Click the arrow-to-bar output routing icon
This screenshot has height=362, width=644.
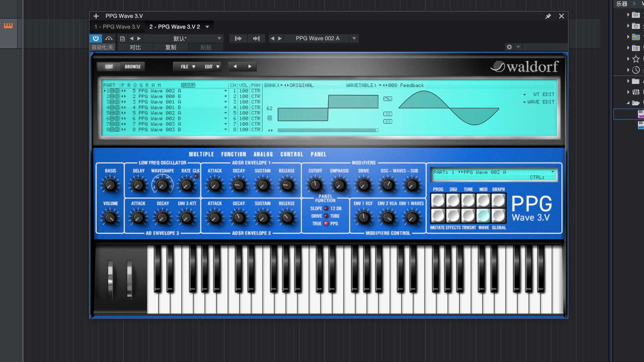(256, 39)
